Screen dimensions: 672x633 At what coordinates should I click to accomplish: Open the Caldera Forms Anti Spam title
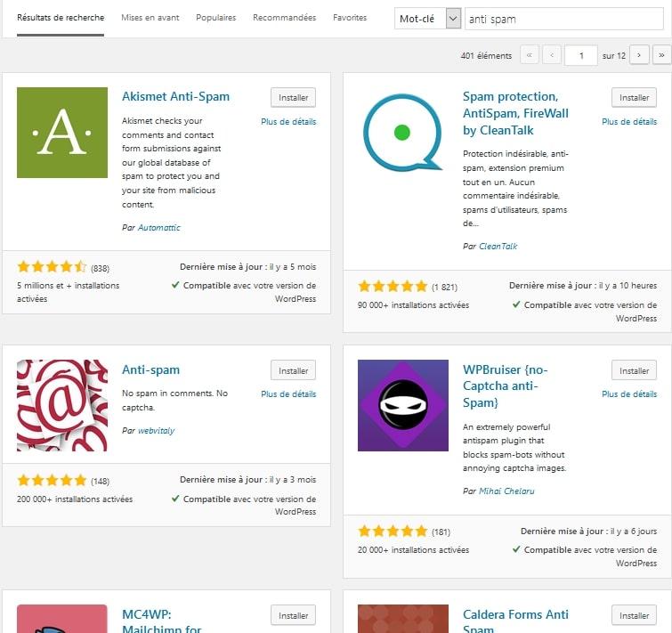[515, 622]
